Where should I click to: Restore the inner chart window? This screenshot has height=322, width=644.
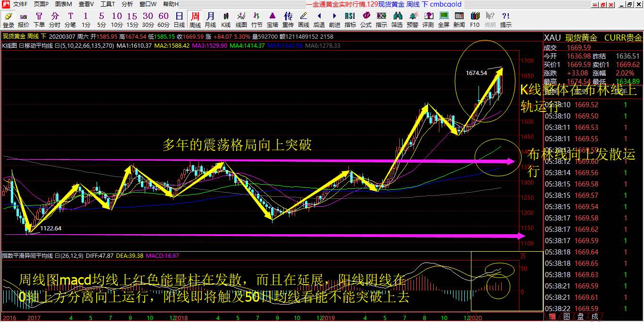pyautogui.click(x=629, y=4)
